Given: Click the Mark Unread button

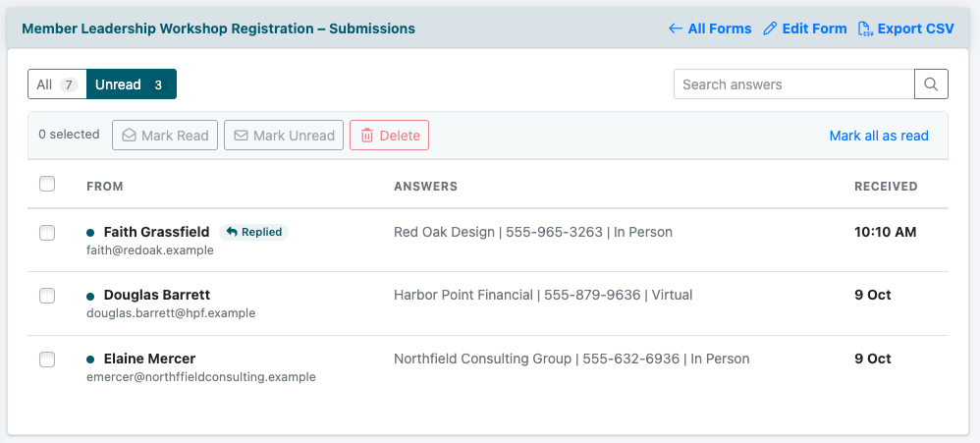Looking at the screenshot, I should (284, 136).
